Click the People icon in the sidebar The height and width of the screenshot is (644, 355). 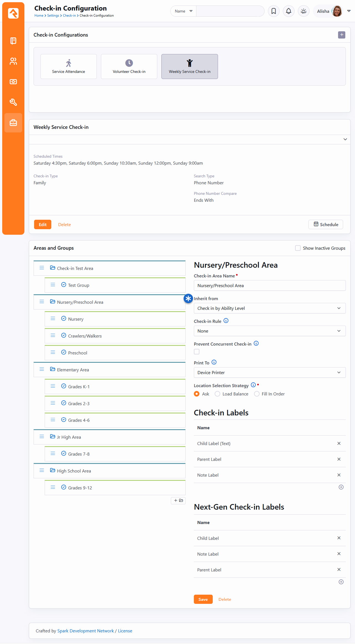[x=13, y=61]
